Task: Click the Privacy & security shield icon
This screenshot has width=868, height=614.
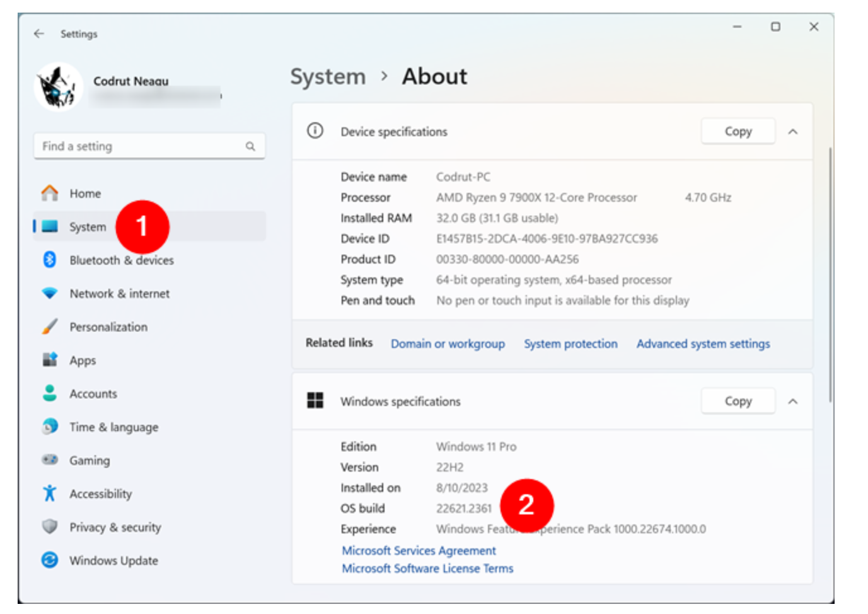Action: (50, 526)
